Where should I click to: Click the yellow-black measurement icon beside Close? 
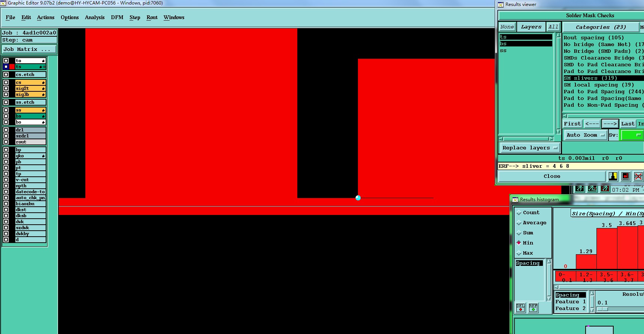(x=613, y=176)
